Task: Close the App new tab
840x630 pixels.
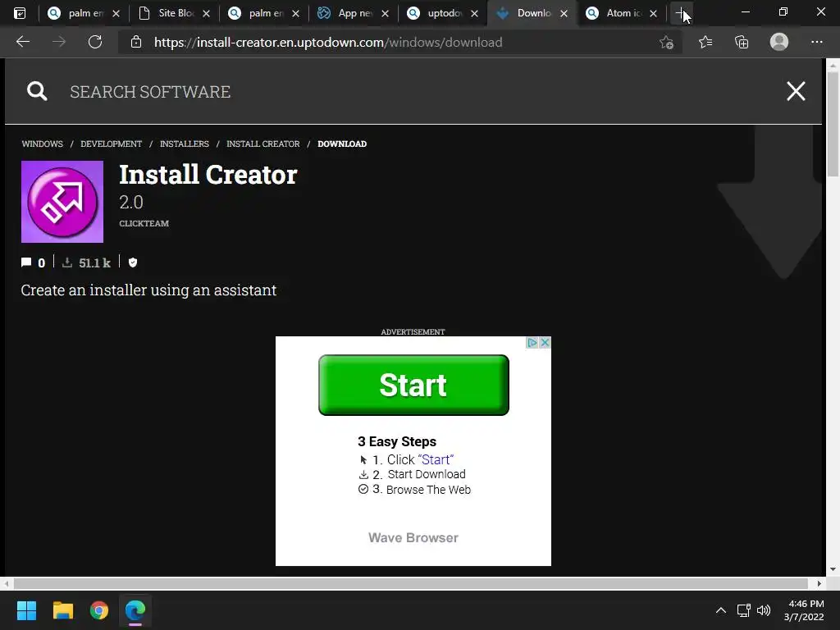Action: pos(386,13)
